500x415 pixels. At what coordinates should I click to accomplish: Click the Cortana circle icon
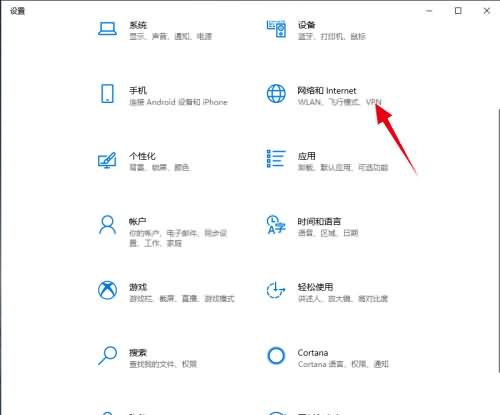coord(276,355)
